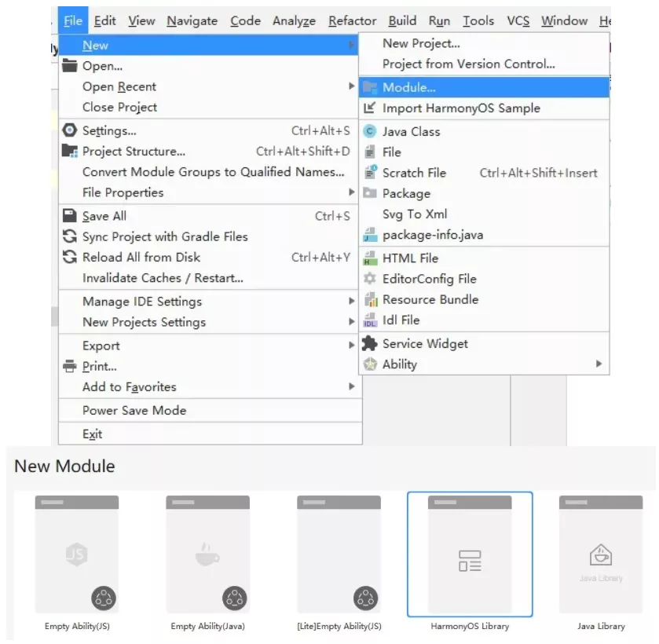Expand the Export submenu arrow
The image size is (659, 644).
point(351,345)
